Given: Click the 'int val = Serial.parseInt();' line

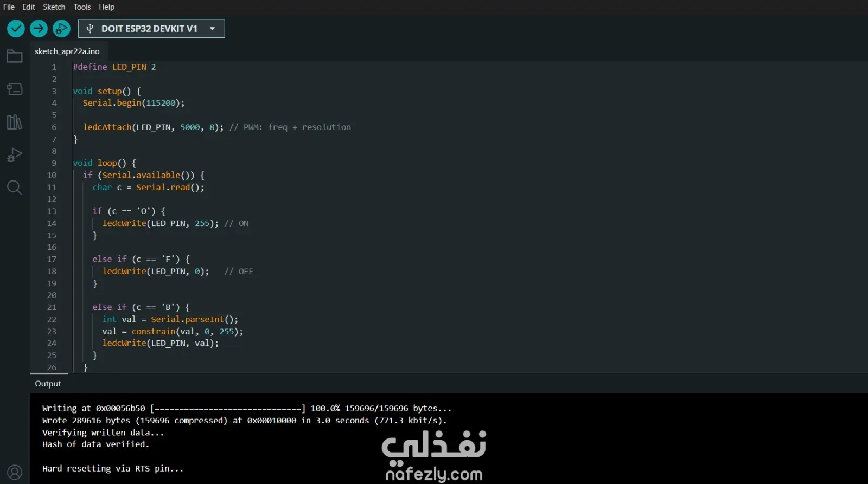Looking at the screenshot, I should click(x=170, y=320).
